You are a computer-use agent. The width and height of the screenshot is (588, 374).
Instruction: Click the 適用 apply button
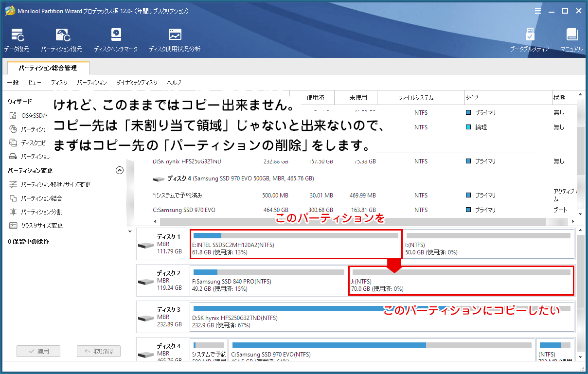[x=38, y=351]
